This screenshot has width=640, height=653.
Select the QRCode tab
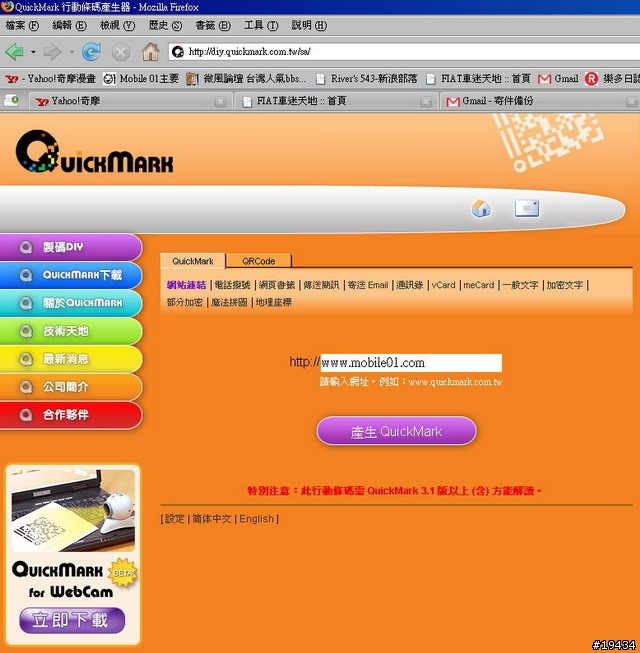click(259, 261)
